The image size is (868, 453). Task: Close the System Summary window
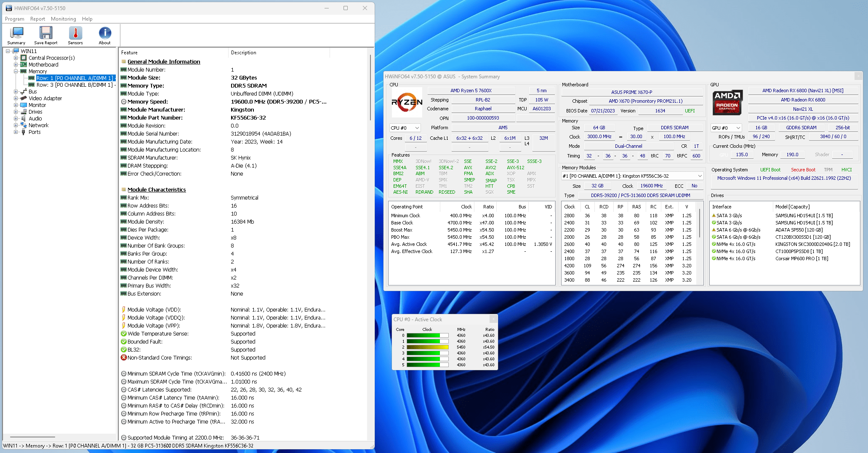pyautogui.click(x=858, y=76)
